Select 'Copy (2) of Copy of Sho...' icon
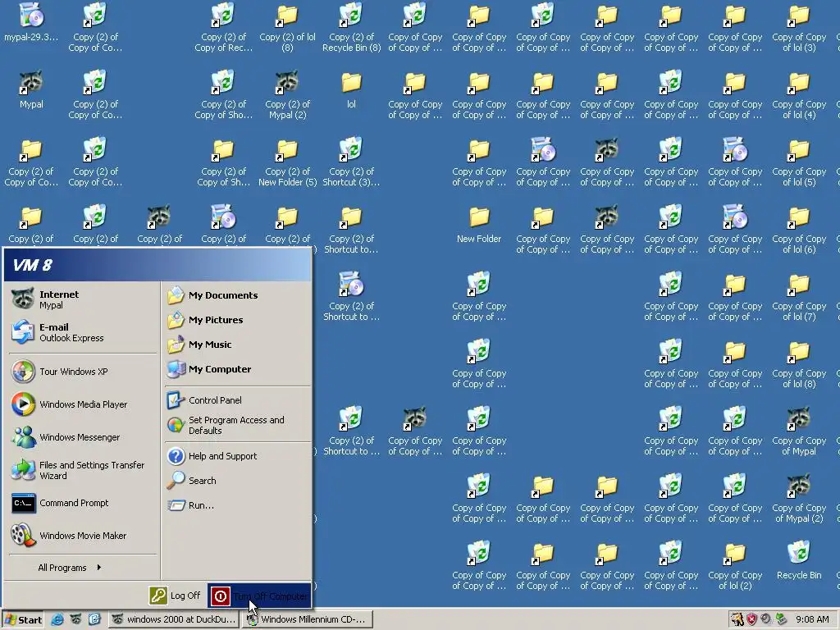This screenshot has height=630, width=840. (223, 95)
